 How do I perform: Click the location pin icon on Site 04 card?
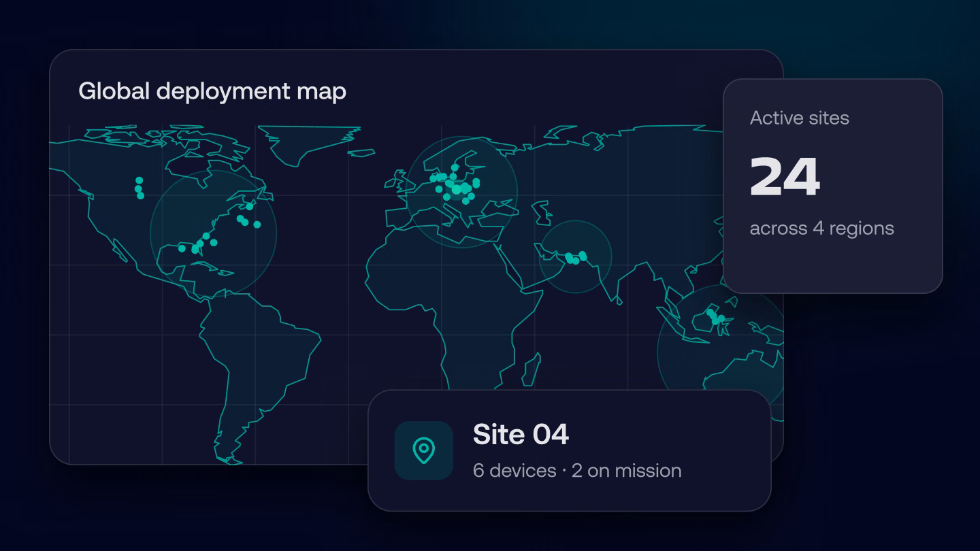click(423, 450)
